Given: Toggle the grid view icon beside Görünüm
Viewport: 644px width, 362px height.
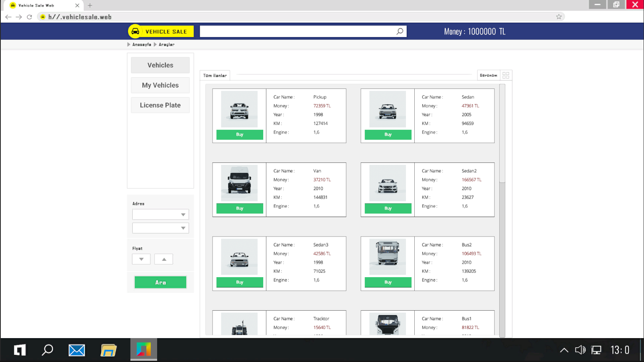Looking at the screenshot, I should click(x=506, y=75).
